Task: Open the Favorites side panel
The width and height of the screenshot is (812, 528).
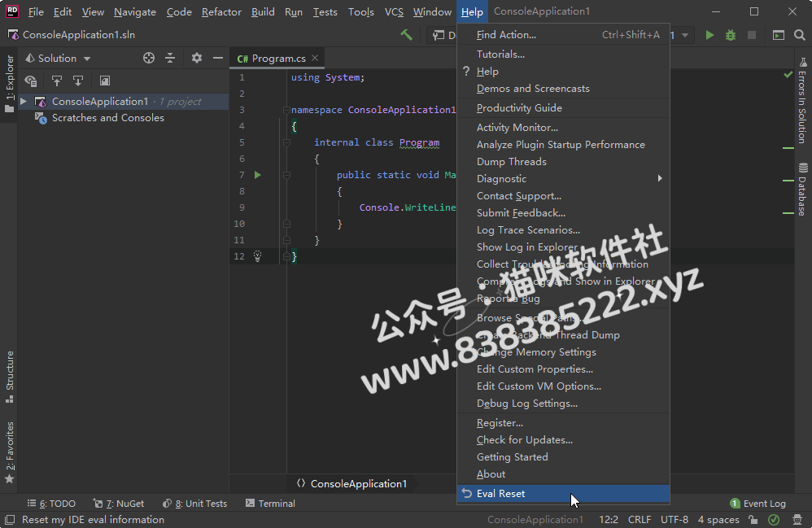Action: (10, 452)
